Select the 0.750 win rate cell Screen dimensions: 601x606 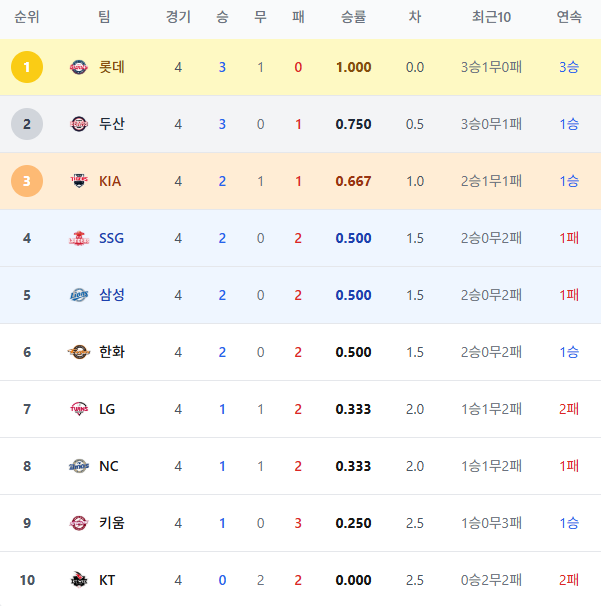tap(353, 124)
